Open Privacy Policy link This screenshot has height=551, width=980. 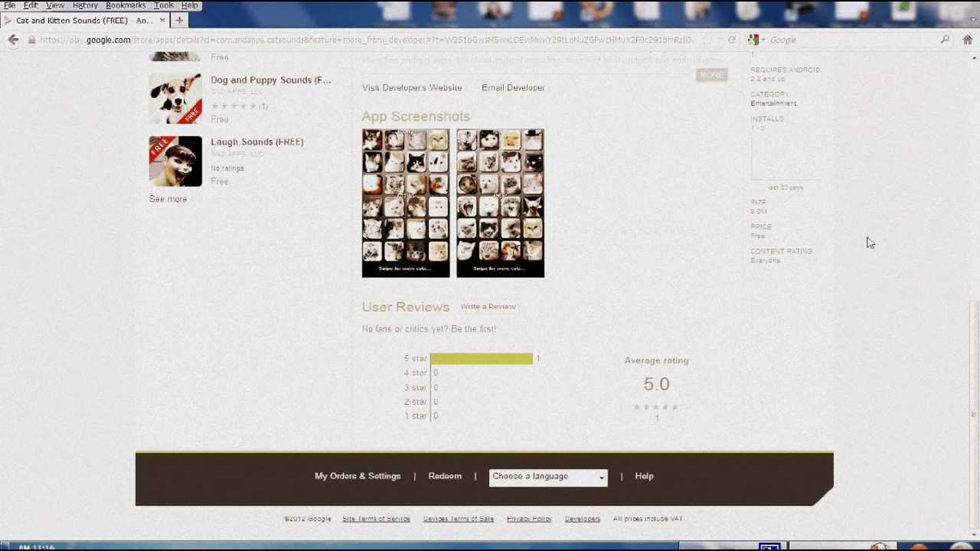click(x=529, y=519)
